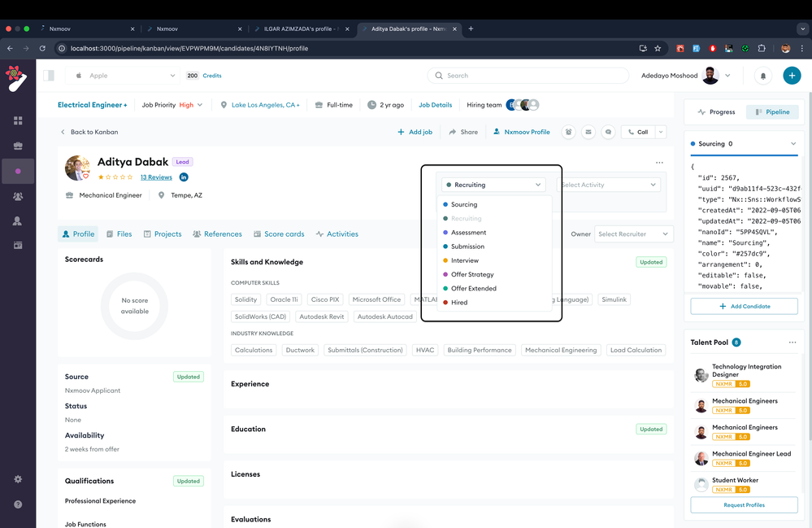The image size is (812, 528).
Task: Switch to the References tab
Action: tap(218, 234)
